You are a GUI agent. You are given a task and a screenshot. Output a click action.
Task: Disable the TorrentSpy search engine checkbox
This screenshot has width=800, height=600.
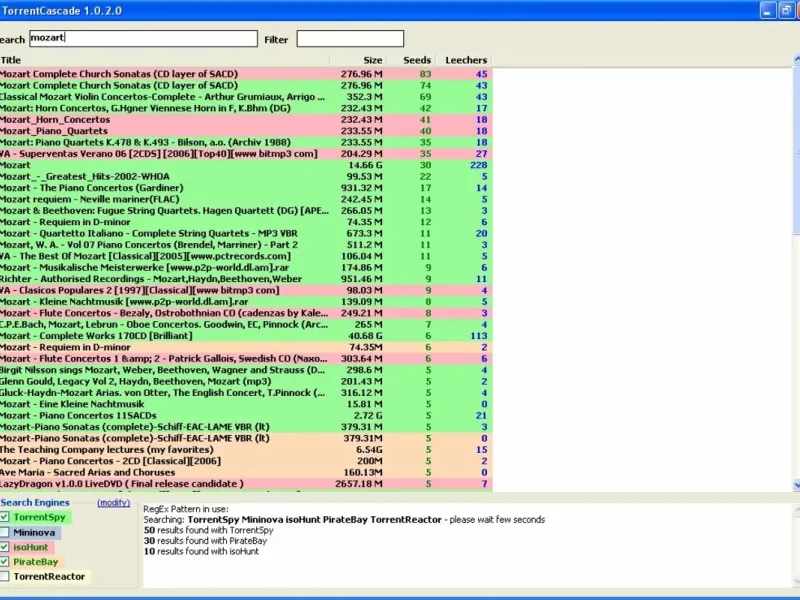pos(5,518)
